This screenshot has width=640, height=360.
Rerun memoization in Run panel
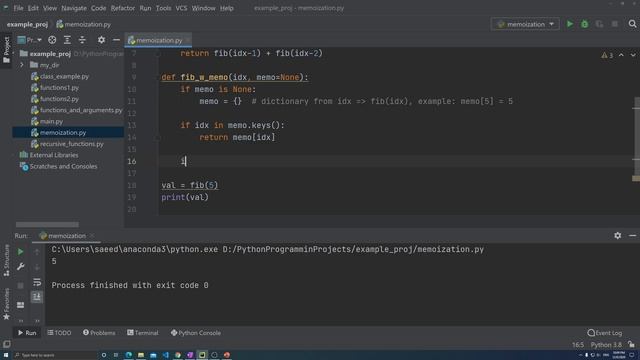point(20,252)
